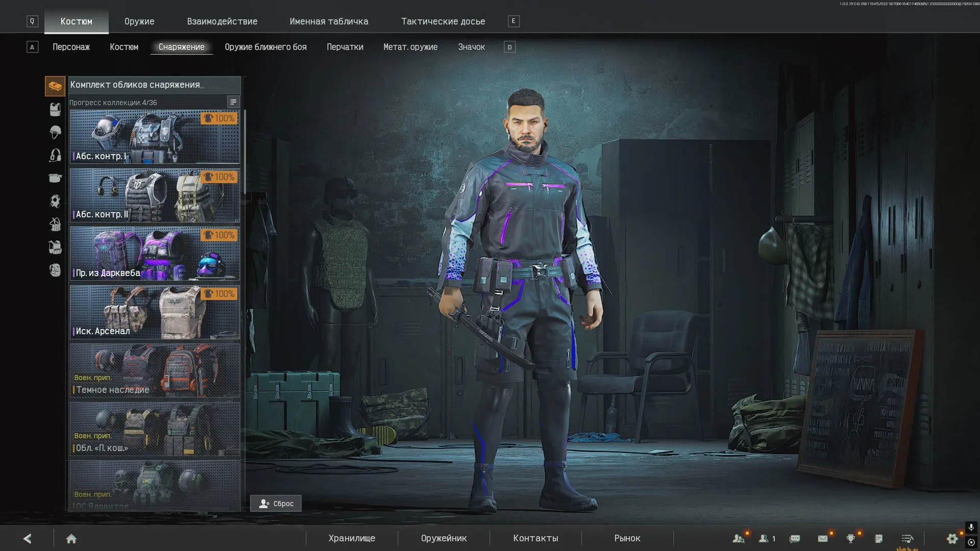Screen dimensions: 980x551
Task: Click the Прогресс коллекции: 4/36 text
Action: point(113,103)
